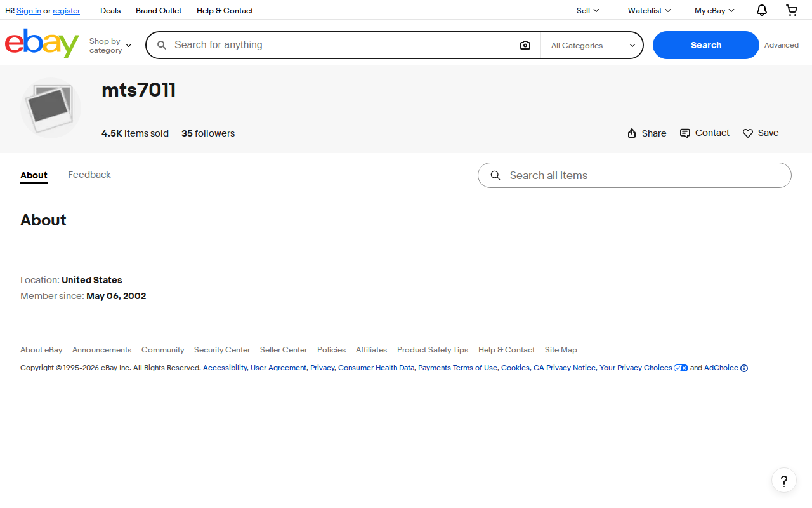Save this seller
This screenshot has width=812, height=508.
tap(761, 133)
